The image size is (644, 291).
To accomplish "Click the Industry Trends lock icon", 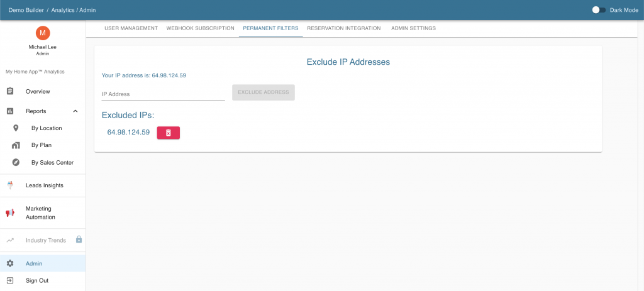I will tap(79, 239).
